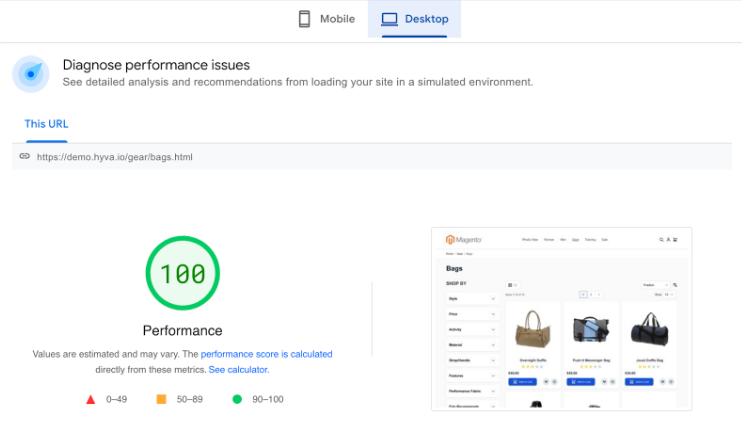Click the Performance label under the gauge
Image resolution: width=742 pixels, height=442 pixels.
click(x=183, y=330)
